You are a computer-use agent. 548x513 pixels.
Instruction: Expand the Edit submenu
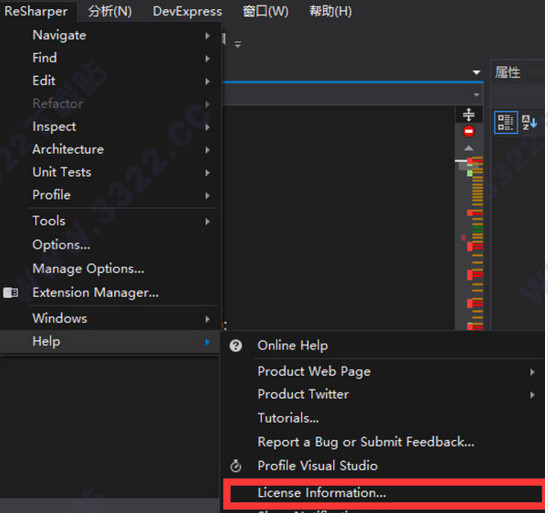110,81
